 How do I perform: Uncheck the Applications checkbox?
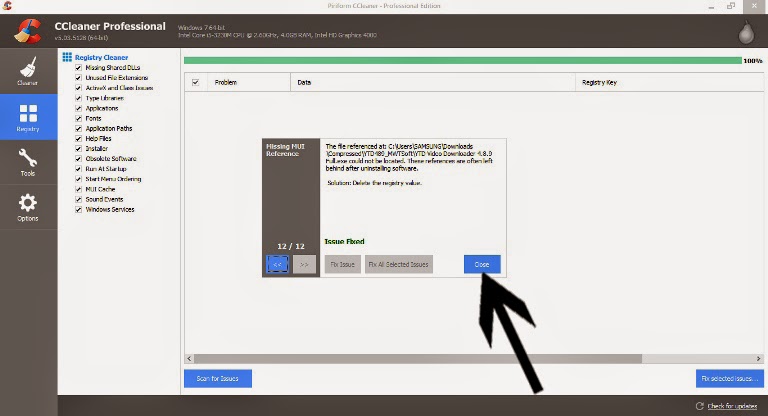[x=78, y=108]
